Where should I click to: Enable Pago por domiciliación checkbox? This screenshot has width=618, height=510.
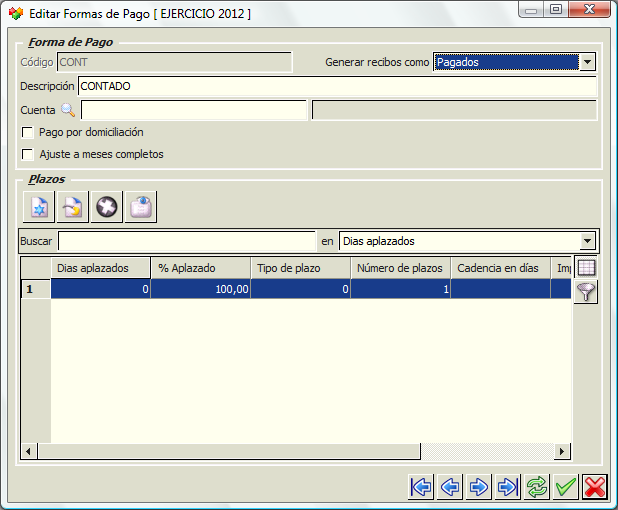coord(28,132)
